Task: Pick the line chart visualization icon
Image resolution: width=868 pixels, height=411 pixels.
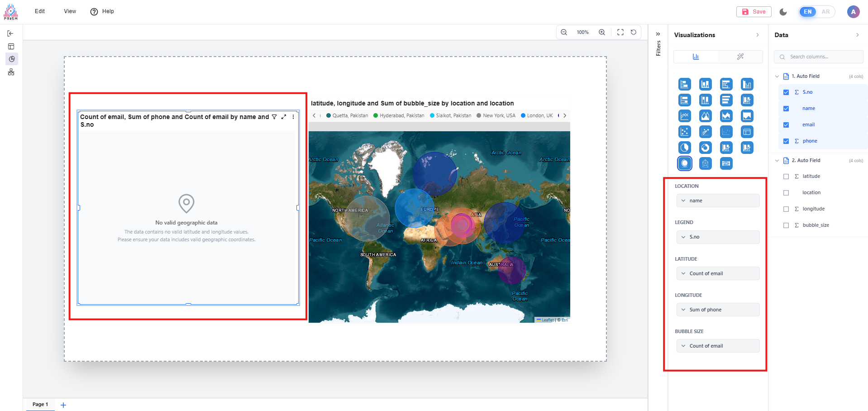Action: [684, 116]
